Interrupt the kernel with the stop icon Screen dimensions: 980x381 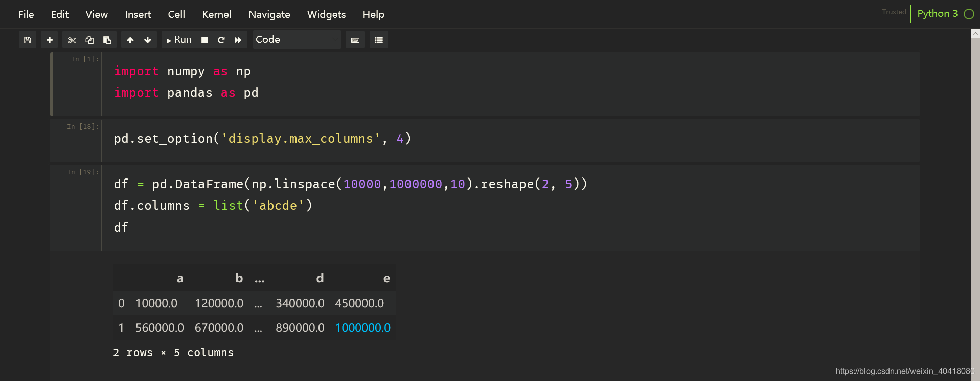(x=204, y=40)
